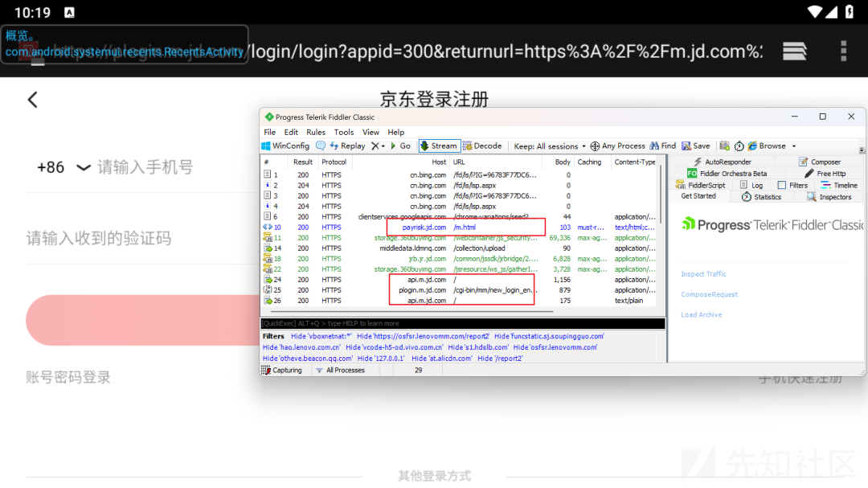Switch to the Statistics tab
Viewport: 868px width, 488px height.
pyautogui.click(x=761, y=197)
